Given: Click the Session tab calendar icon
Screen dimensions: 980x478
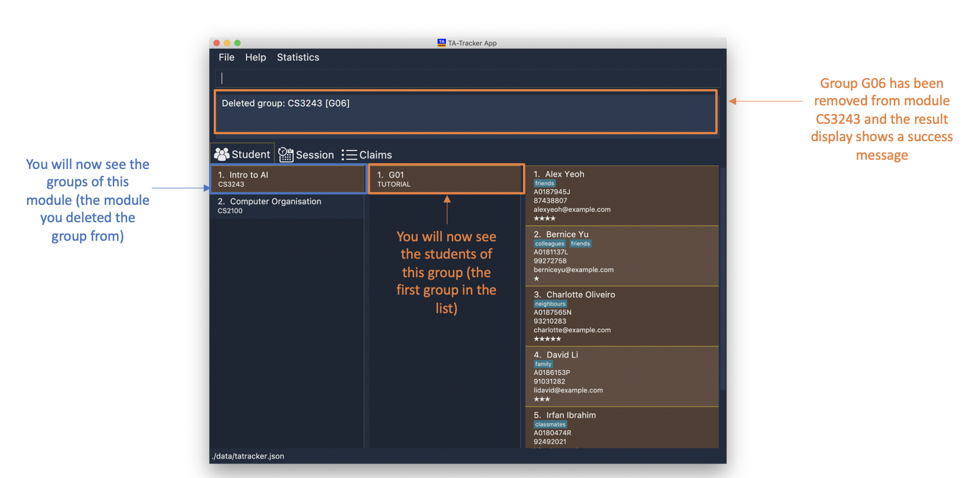Looking at the screenshot, I should tap(286, 155).
